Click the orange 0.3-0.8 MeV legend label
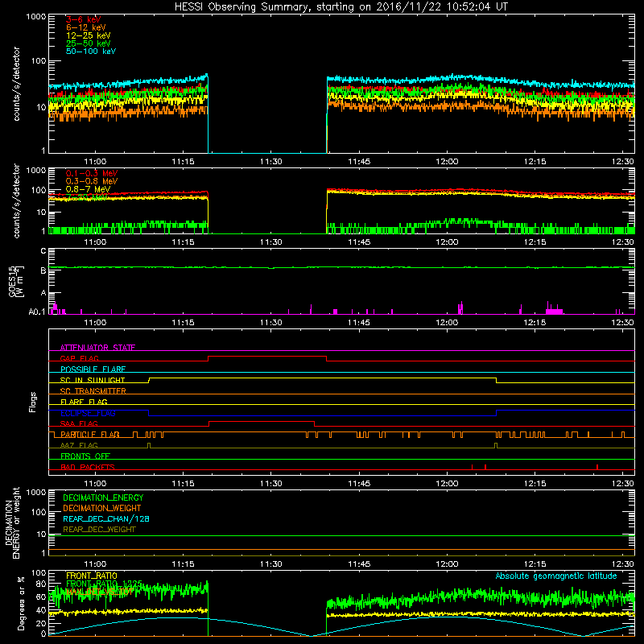The image size is (644, 644). click(92, 181)
